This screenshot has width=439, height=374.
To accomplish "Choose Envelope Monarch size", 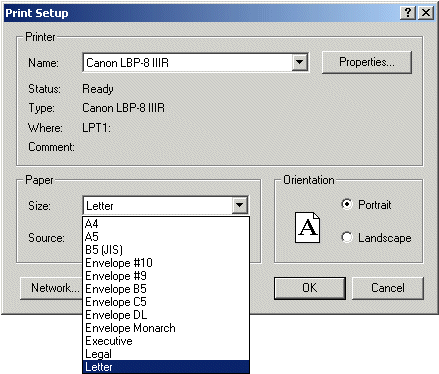I will coord(166,328).
